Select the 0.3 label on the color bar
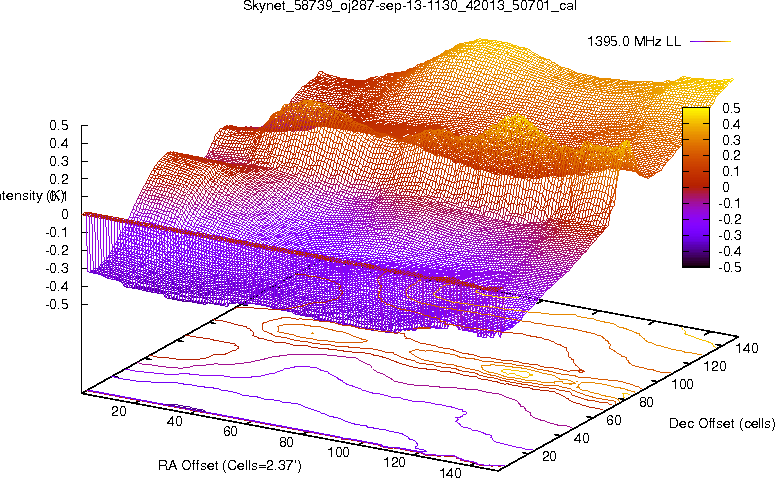The height and width of the screenshot is (478, 775). click(732, 140)
